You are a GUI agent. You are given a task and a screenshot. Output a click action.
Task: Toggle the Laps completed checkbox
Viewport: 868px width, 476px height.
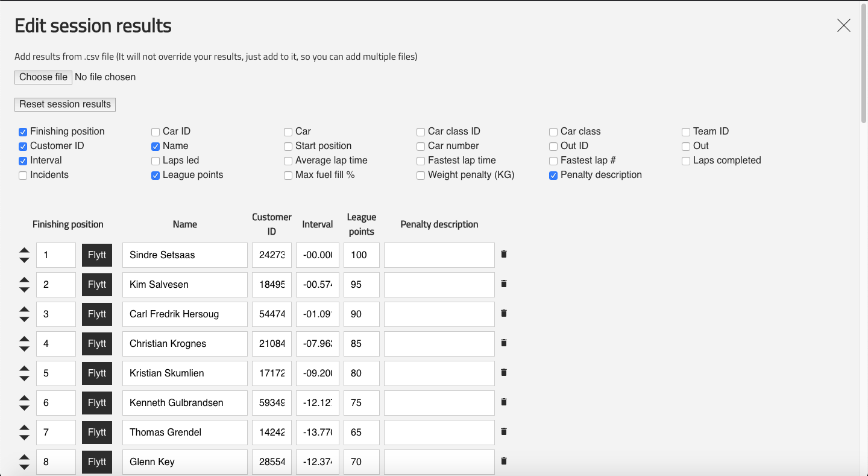point(686,160)
